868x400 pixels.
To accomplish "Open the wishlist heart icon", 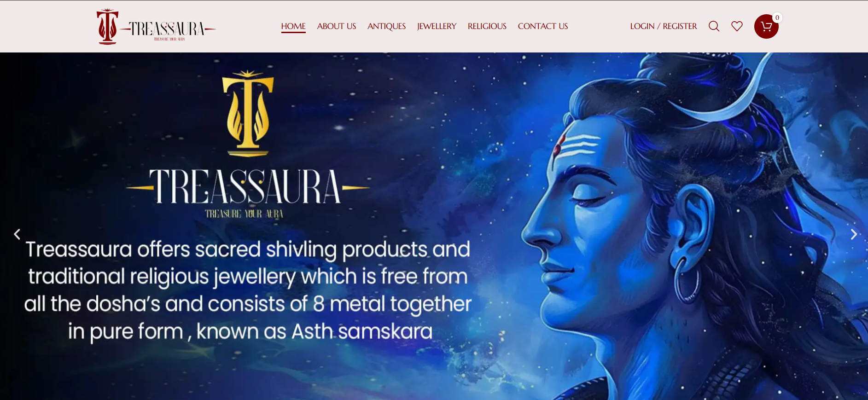I will tap(737, 26).
